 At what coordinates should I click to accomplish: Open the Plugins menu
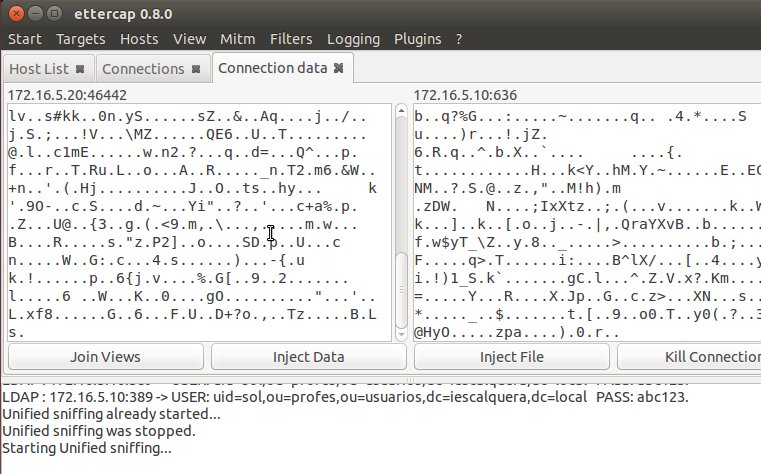[x=417, y=39]
